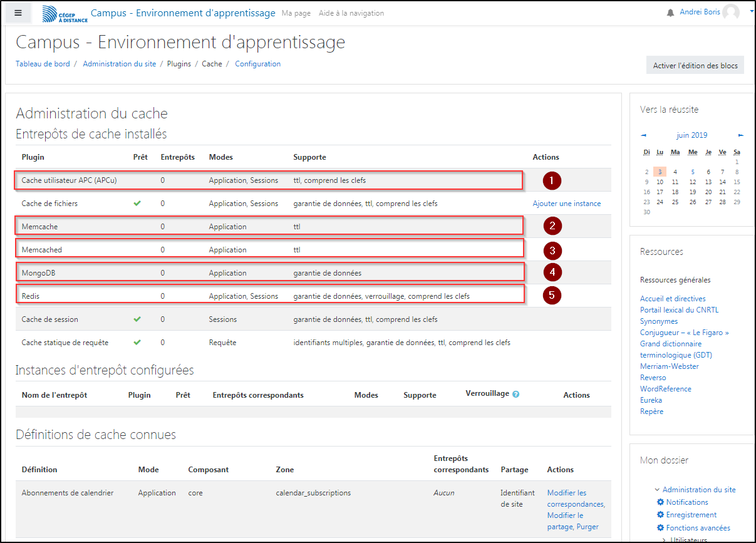
Task: Click Ajouter une instance link
Action: point(566,204)
